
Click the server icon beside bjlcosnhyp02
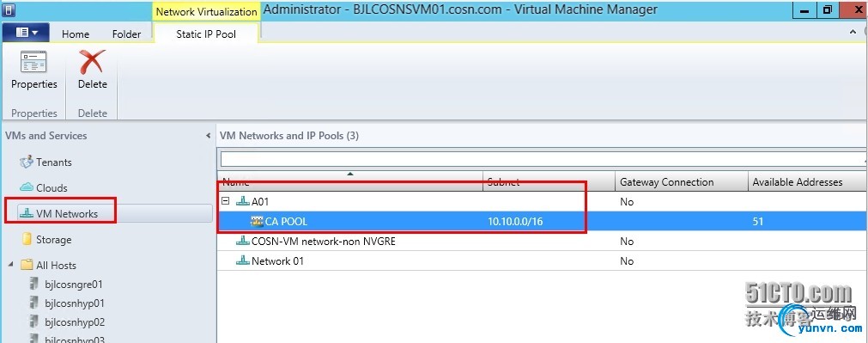[x=33, y=322]
